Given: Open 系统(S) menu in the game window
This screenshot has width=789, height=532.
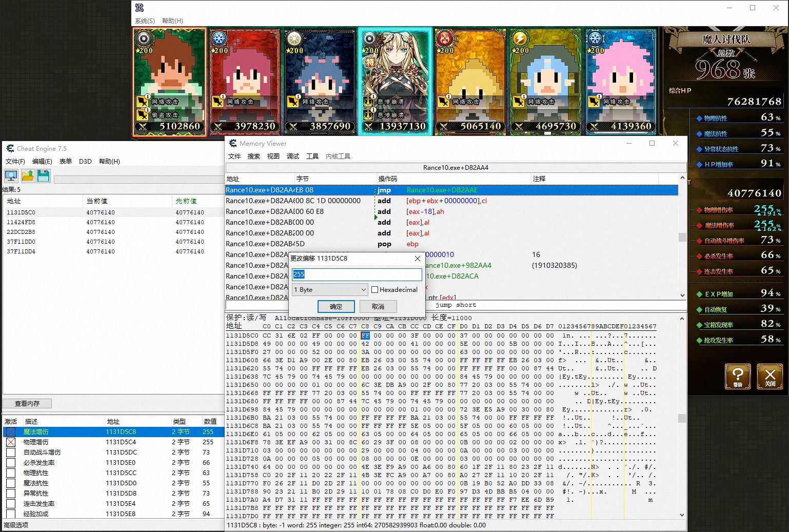Looking at the screenshot, I should [x=145, y=21].
